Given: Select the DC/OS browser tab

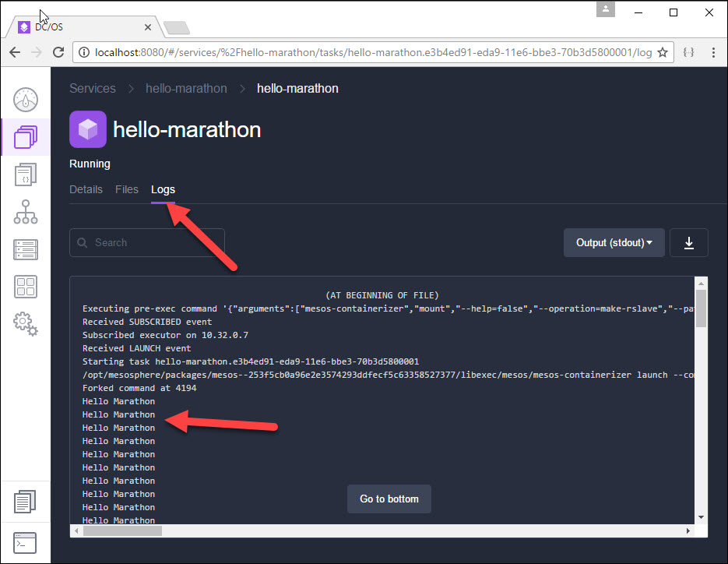Looking at the screenshot, I should pos(83,27).
